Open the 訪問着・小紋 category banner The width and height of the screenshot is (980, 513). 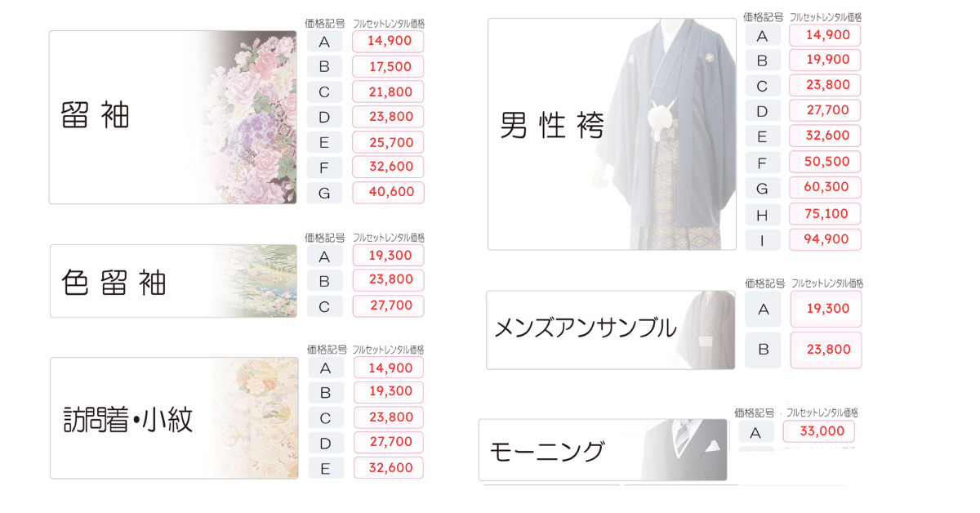click(x=174, y=418)
